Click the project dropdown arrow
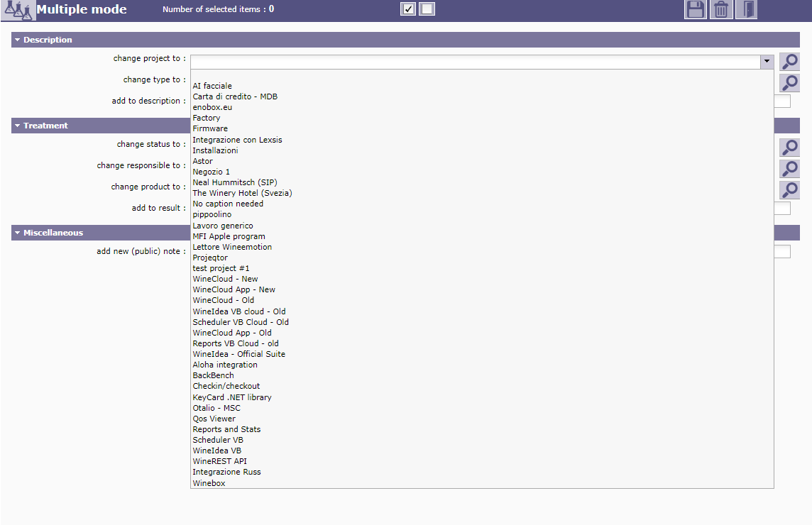812x525 pixels. pyautogui.click(x=767, y=62)
